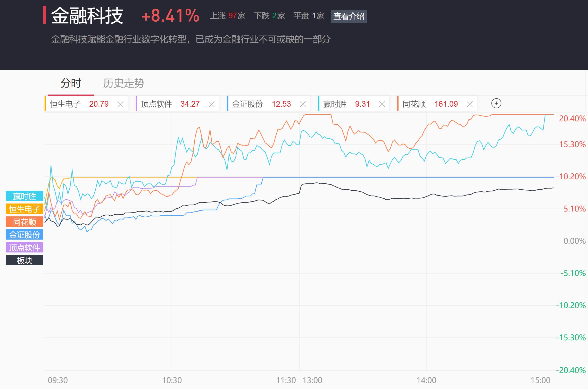This screenshot has width=588, height=389.
Task: Toggle the 赢时胜 legend label
Action: [24, 196]
